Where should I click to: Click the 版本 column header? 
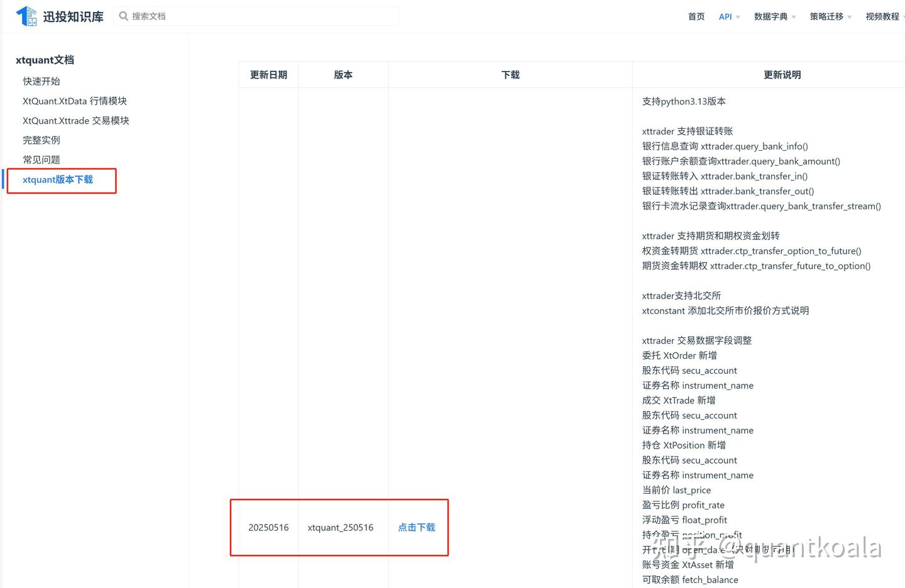[x=343, y=74]
